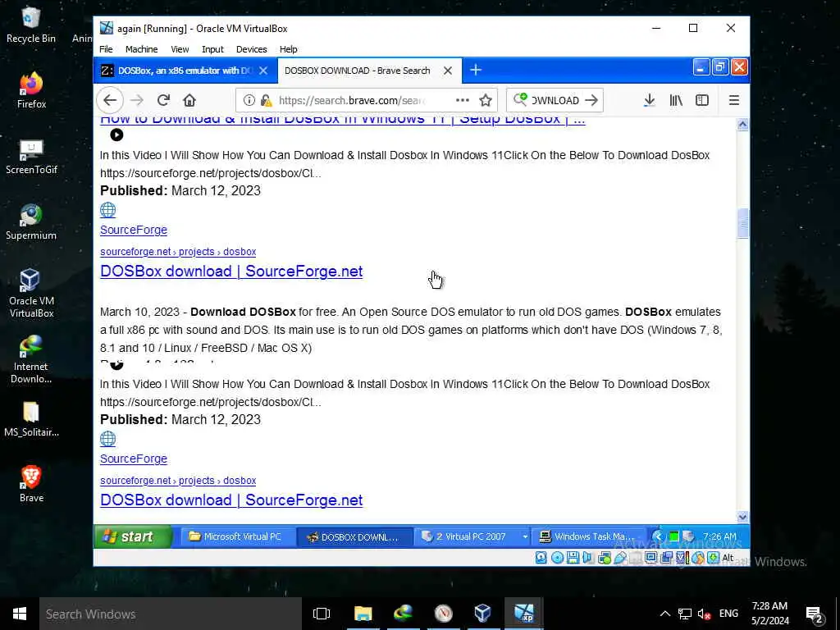The width and height of the screenshot is (840, 630).
Task: Close the DOSBox x86 emulator tab
Action: coord(263,71)
